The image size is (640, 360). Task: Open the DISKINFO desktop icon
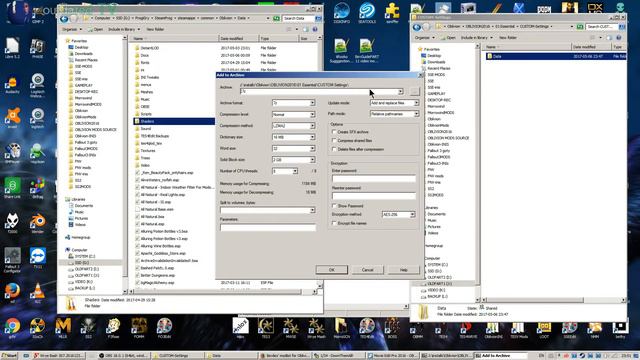point(342,13)
